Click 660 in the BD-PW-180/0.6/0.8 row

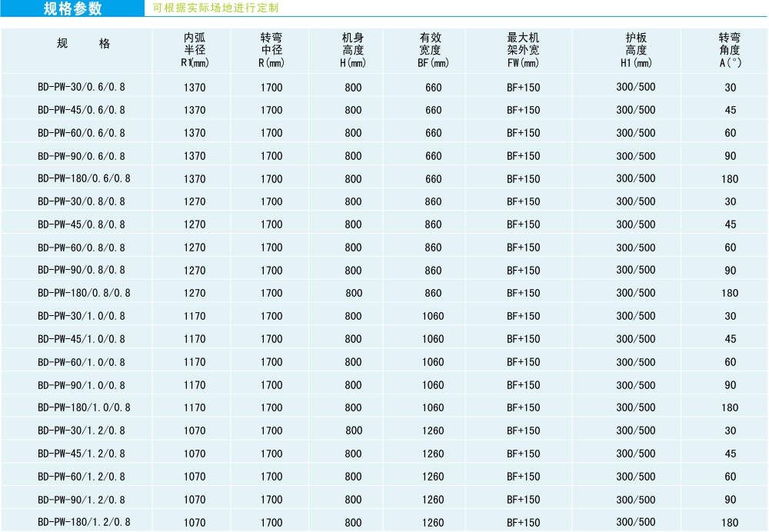click(x=433, y=179)
